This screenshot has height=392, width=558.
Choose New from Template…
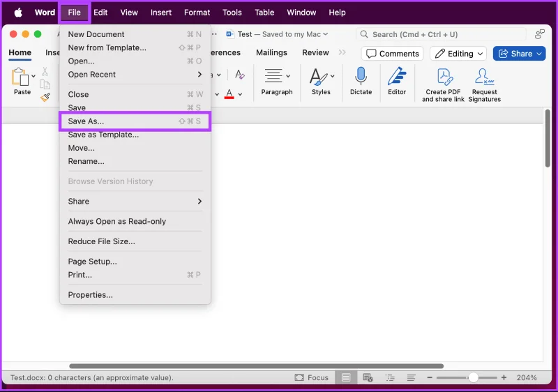[135, 47]
